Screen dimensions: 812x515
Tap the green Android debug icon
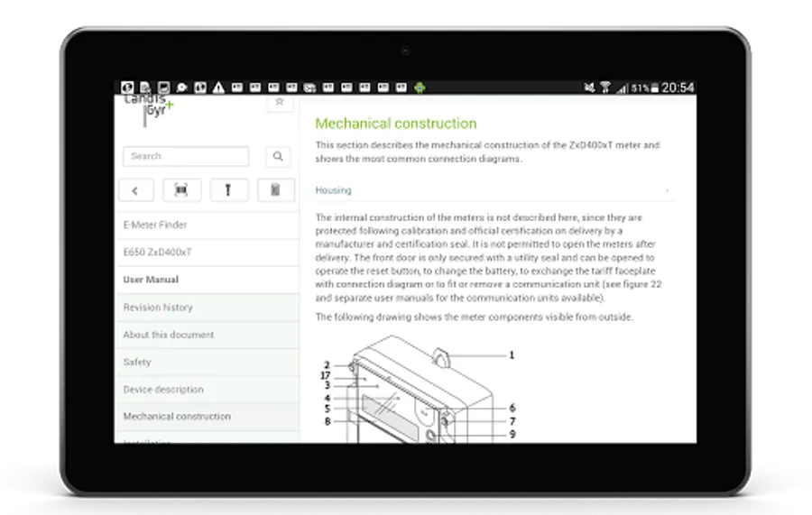420,87
